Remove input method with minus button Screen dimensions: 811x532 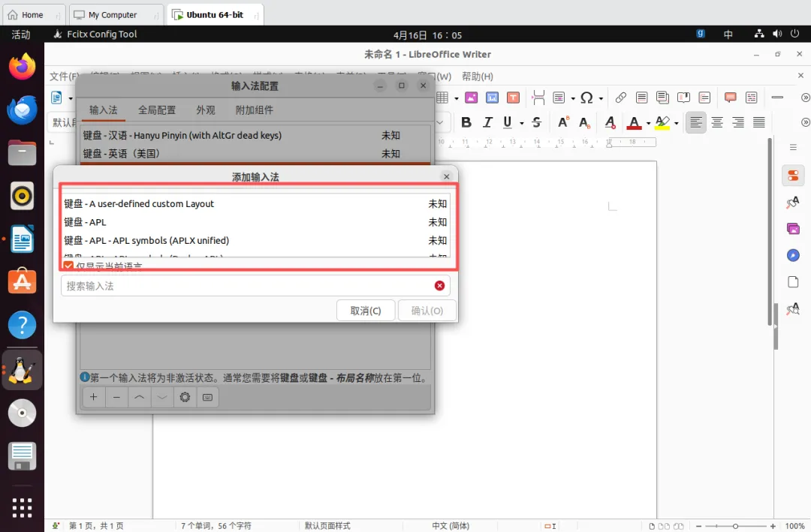(x=116, y=397)
